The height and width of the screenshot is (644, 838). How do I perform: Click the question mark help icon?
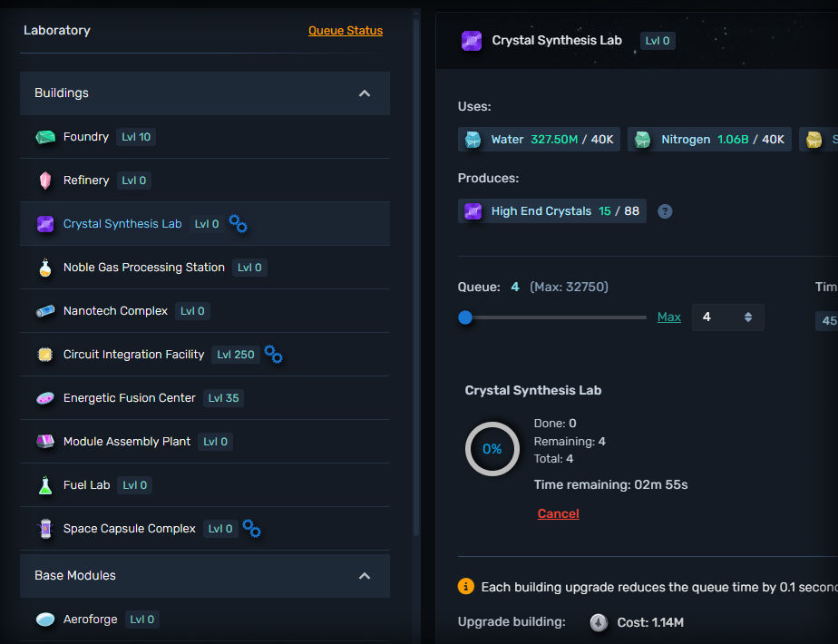[665, 211]
